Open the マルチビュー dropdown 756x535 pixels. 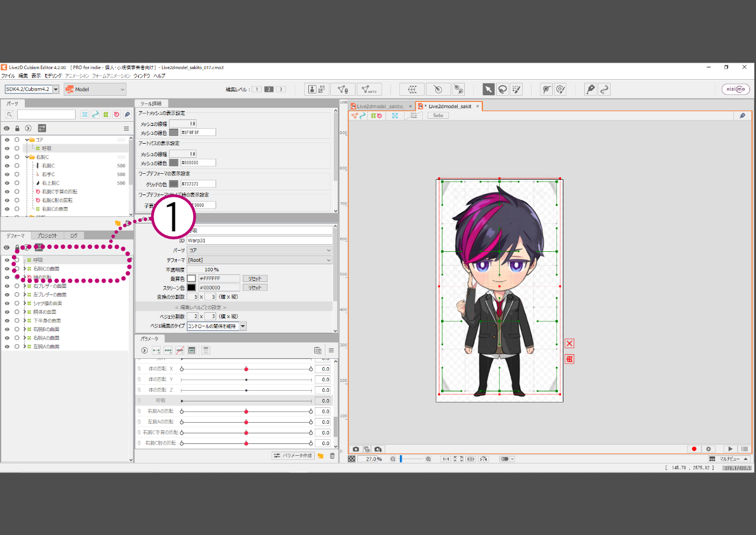(729, 459)
